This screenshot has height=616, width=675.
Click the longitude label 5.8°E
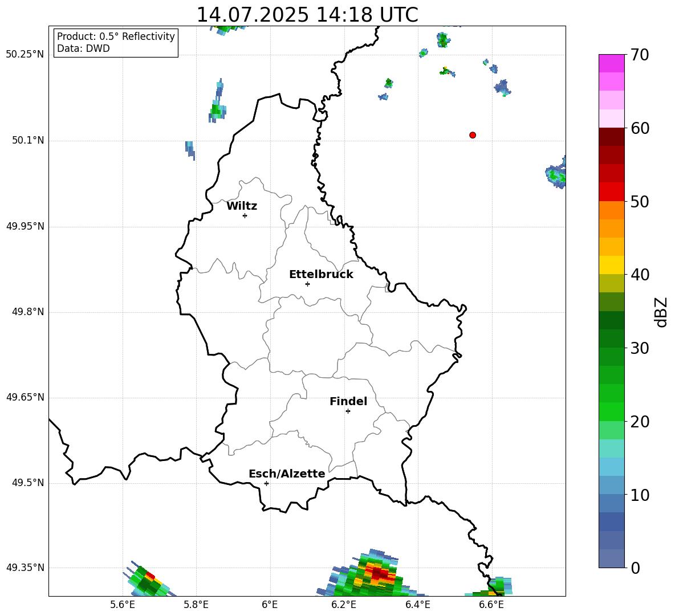196,605
